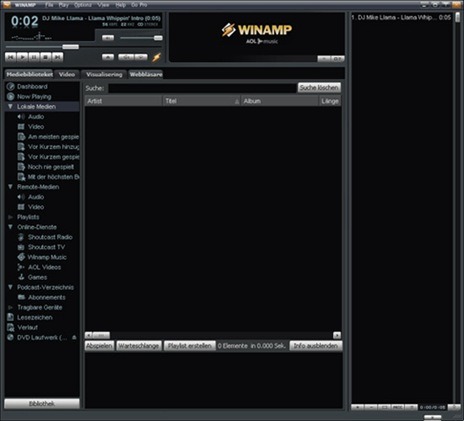The width and height of the screenshot is (464, 421).
Task: Toggle repeat mode
Action: point(141,57)
